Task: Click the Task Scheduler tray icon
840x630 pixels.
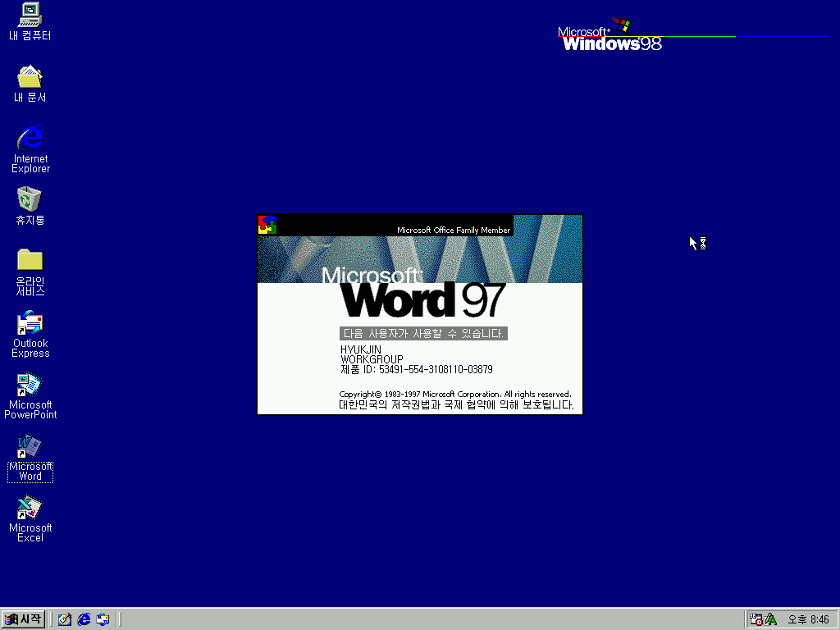Action: 756,619
